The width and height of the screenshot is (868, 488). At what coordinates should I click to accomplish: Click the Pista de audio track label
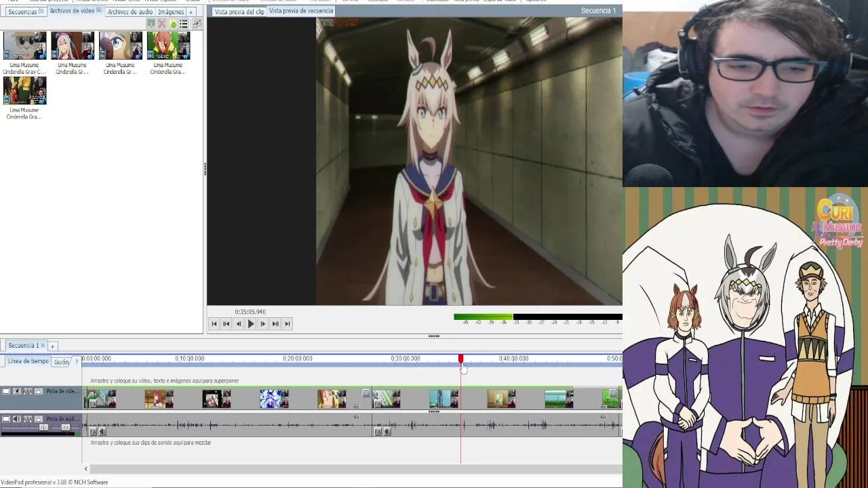[x=62, y=419]
